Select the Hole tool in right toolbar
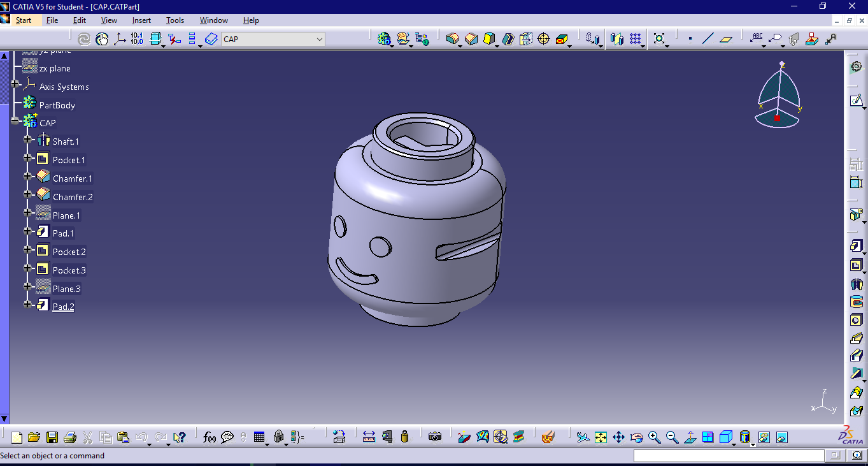The width and height of the screenshot is (868, 466). [857, 320]
